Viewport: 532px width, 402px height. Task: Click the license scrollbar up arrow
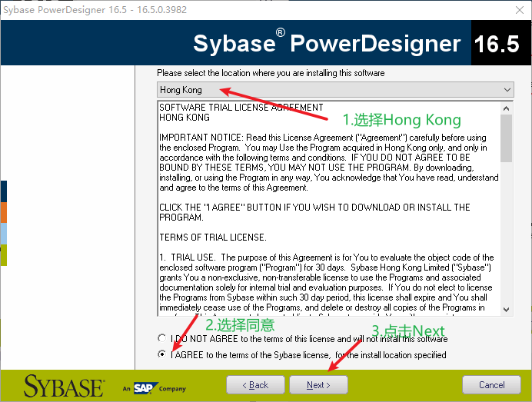[x=506, y=108]
